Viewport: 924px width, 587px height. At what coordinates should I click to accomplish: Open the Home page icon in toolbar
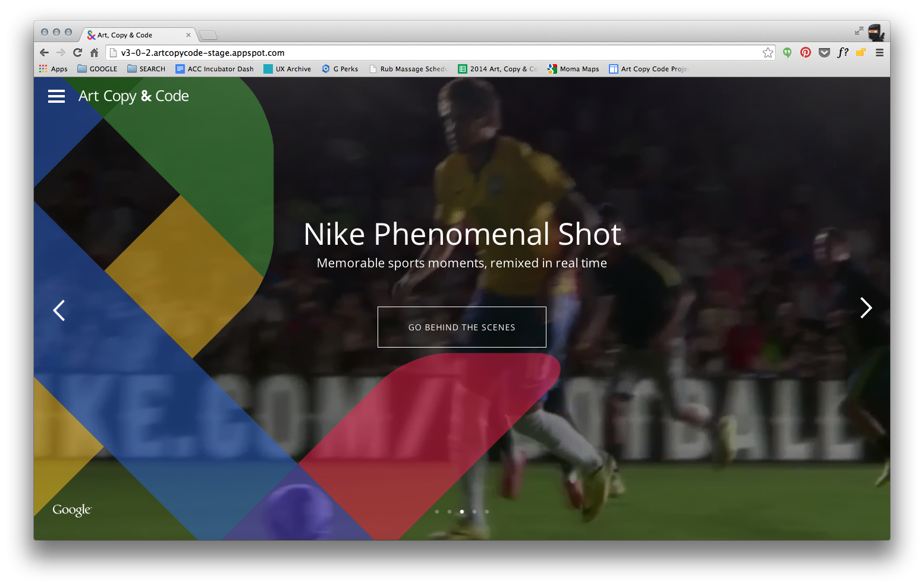tap(94, 52)
